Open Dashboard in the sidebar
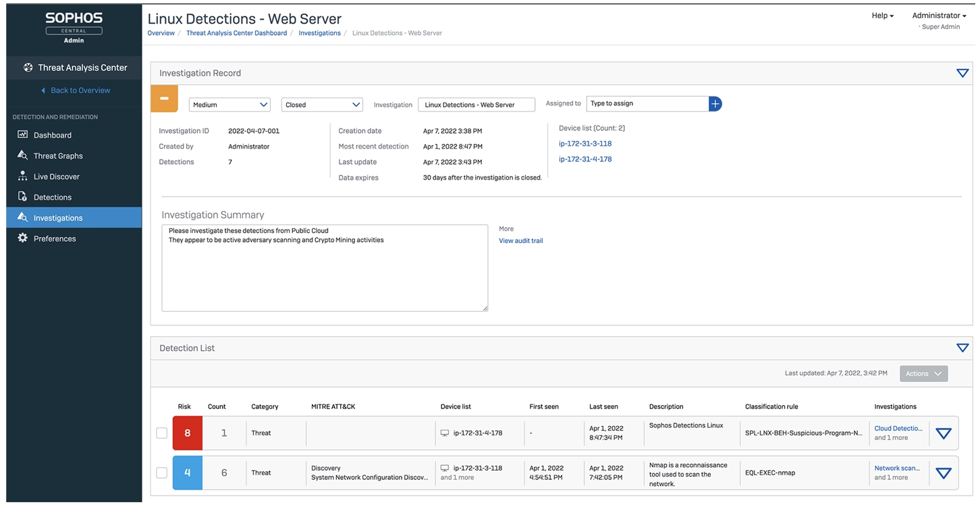Screen dimensions: 980x511 click(74, 135)
